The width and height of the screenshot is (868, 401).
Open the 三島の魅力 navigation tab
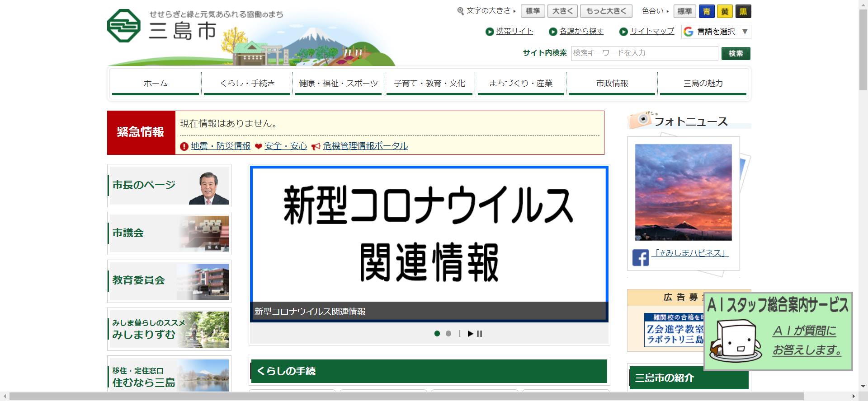coord(703,83)
